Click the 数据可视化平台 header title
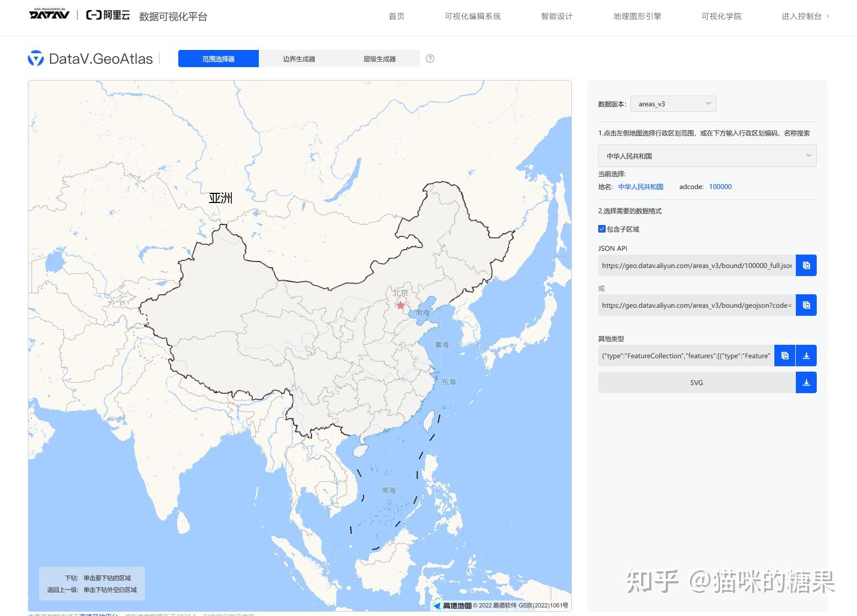Viewport: 857px width, 616px height. tap(173, 17)
